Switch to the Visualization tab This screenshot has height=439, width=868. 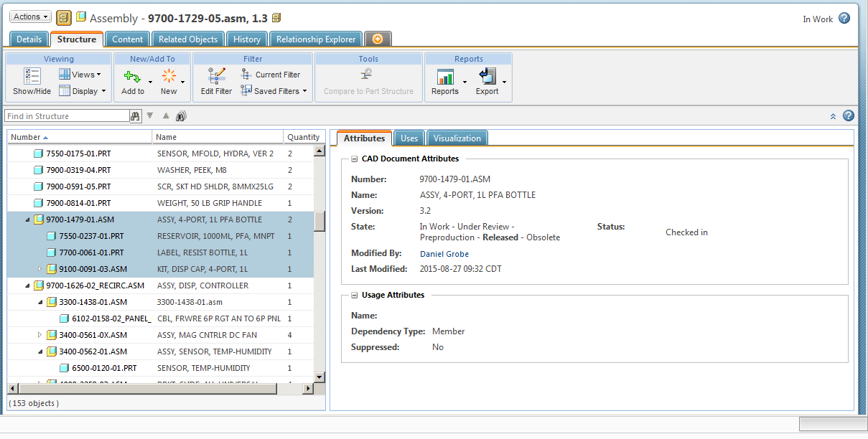pyautogui.click(x=457, y=138)
